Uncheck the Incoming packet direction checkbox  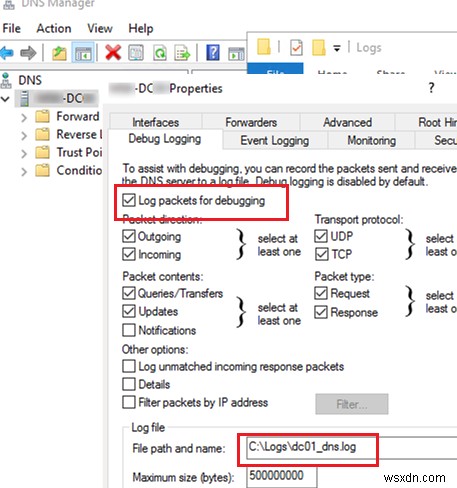pos(129,254)
